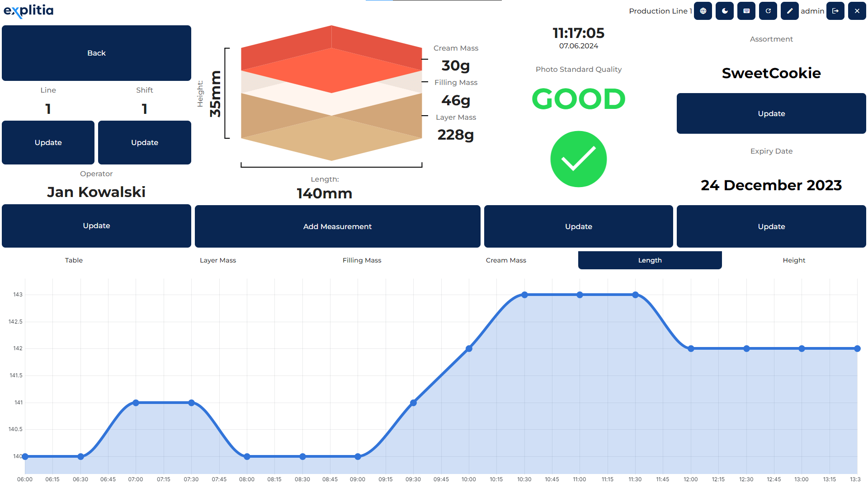Image resolution: width=868 pixels, height=488 pixels.
Task: Click chart data point at 11:30
Action: point(635,295)
